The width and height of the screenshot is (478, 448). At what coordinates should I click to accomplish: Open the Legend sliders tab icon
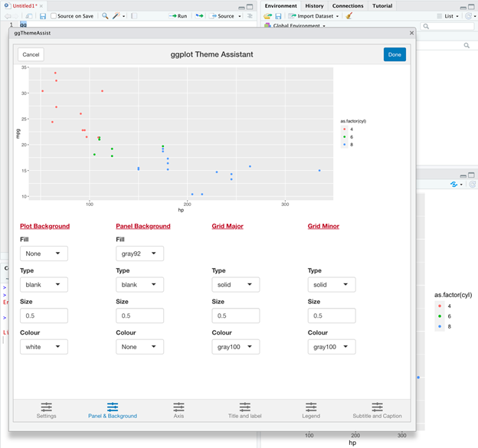[x=310, y=407]
